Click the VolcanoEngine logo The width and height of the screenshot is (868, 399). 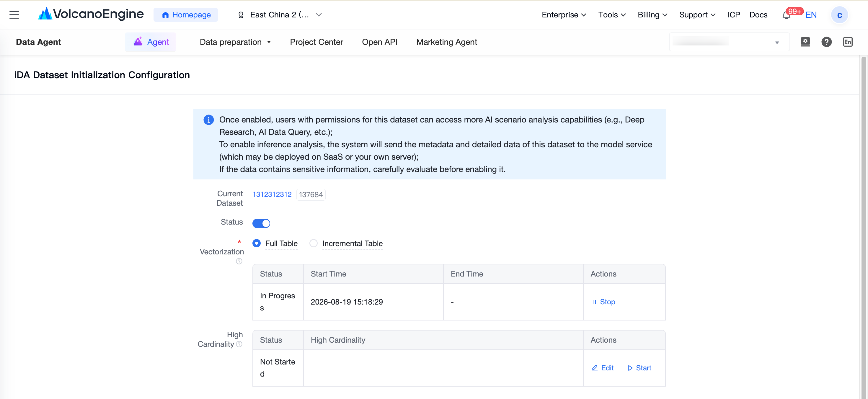coord(91,14)
